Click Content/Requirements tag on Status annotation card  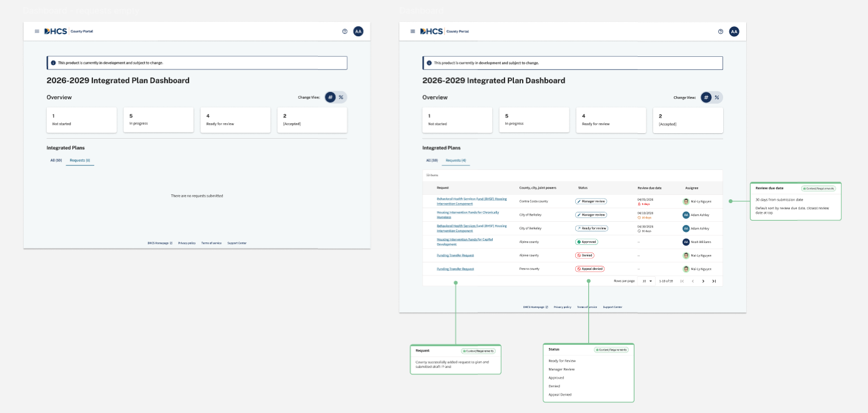click(611, 349)
